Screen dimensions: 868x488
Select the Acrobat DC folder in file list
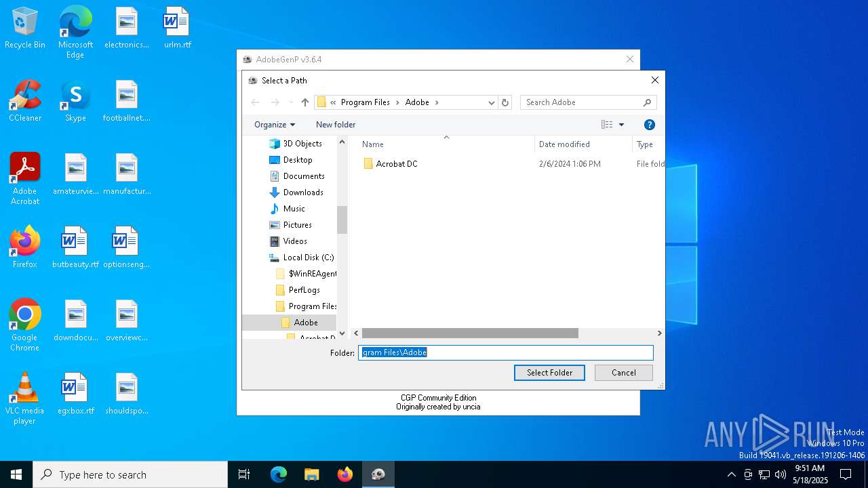391,164
